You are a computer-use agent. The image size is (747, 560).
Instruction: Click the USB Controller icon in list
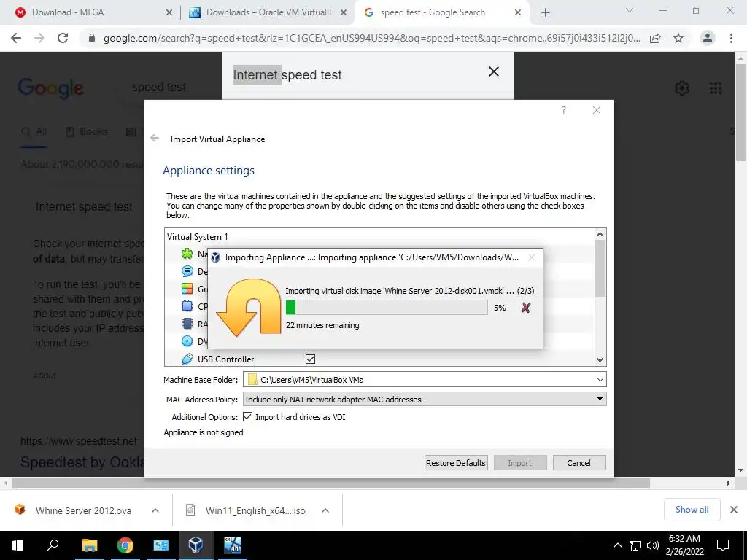187,359
